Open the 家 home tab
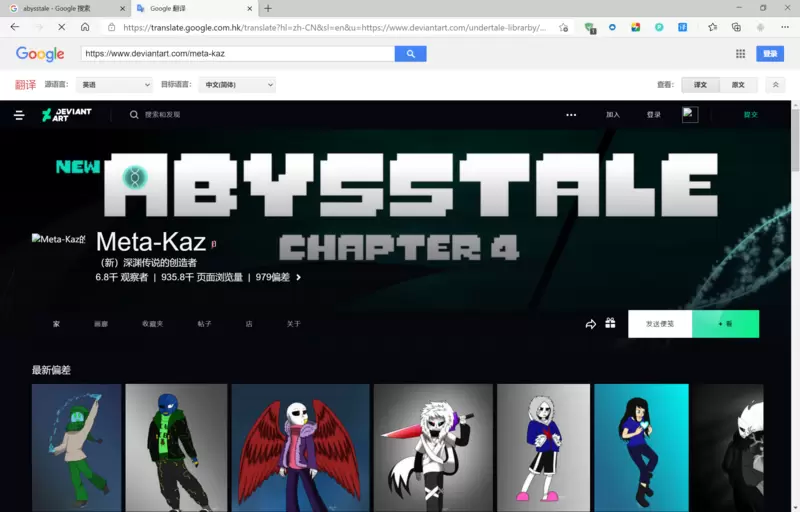 56,324
